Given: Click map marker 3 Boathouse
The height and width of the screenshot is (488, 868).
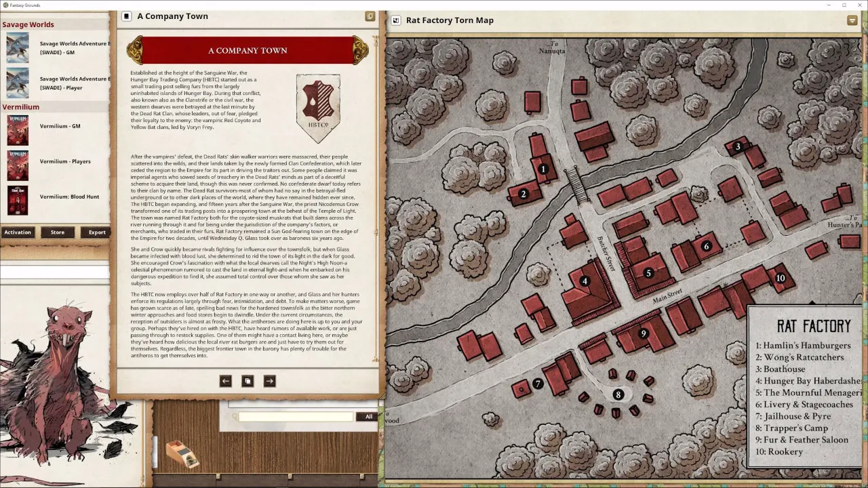Looking at the screenshot, I should coord(738,146).
